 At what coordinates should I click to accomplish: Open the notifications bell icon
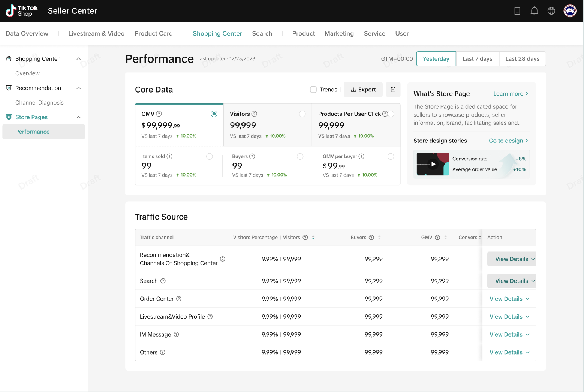[534, 11]
